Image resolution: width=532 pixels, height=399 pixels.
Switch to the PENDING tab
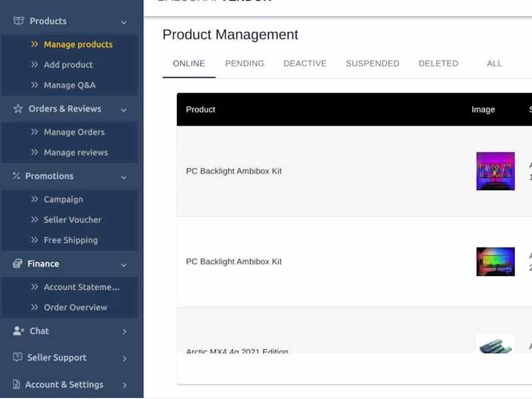click(245, 64)
